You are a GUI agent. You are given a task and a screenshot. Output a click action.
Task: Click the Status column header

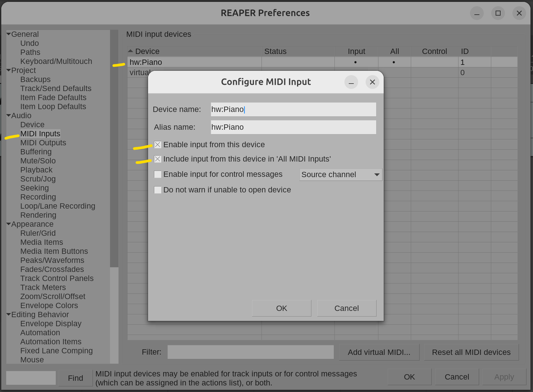click(x=298, y=51)
